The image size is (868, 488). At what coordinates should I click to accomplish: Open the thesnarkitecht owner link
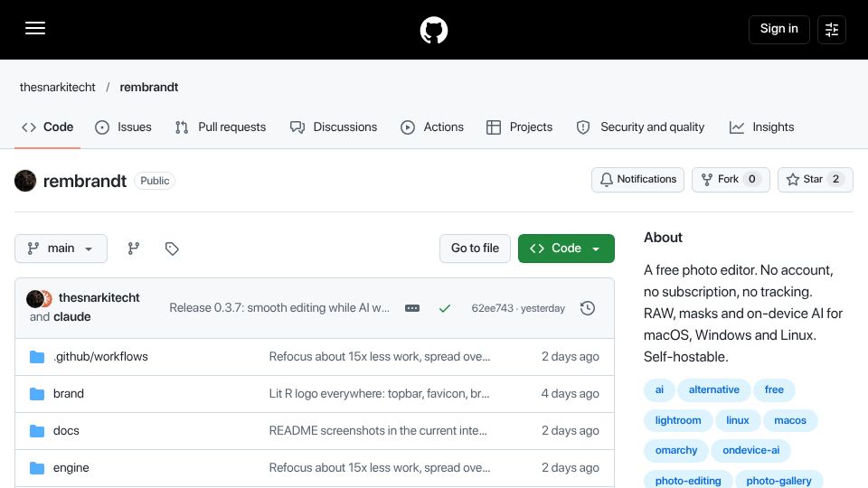(58, 88)
